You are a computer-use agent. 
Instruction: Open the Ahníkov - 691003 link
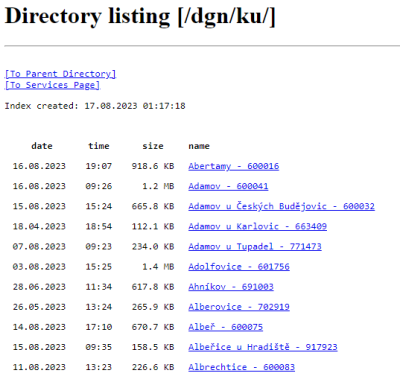(231, 287)
